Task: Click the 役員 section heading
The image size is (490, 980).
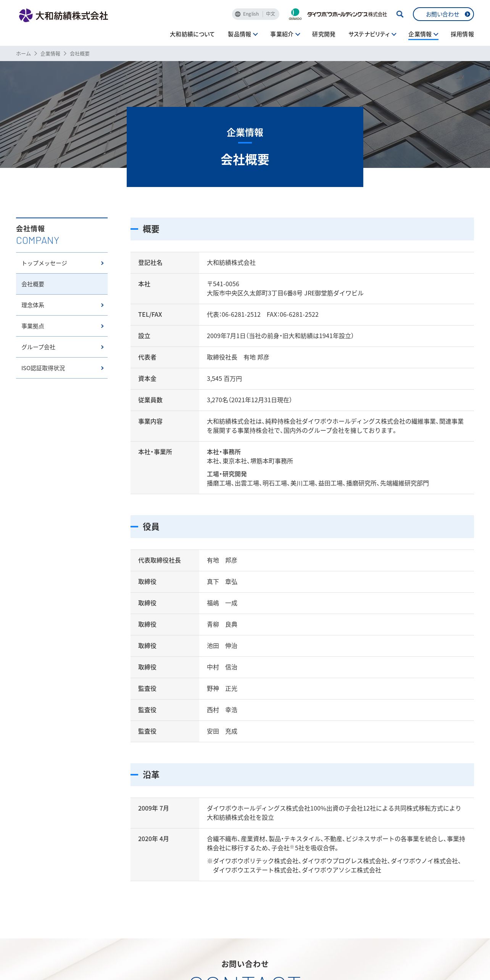Action: point(151,527)
